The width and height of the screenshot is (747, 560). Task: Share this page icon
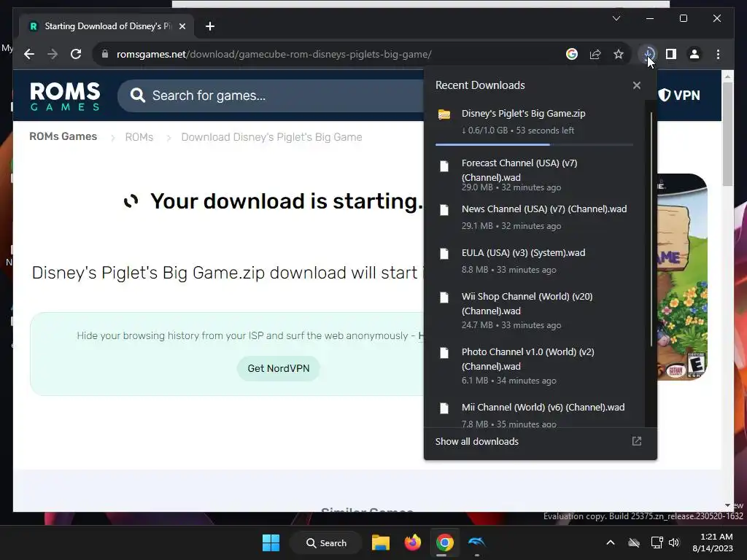(595, 54)
